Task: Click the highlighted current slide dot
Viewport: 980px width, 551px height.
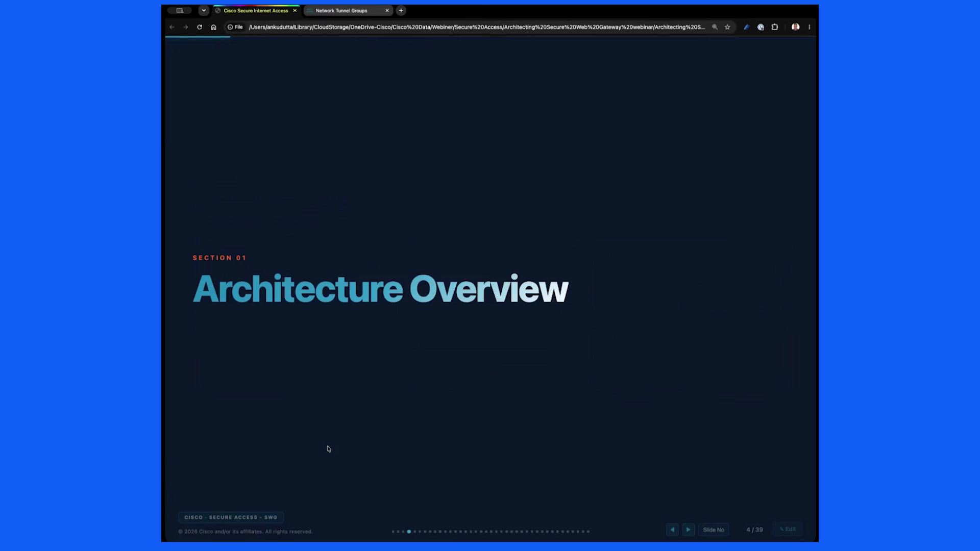Action: coord(409,532)
